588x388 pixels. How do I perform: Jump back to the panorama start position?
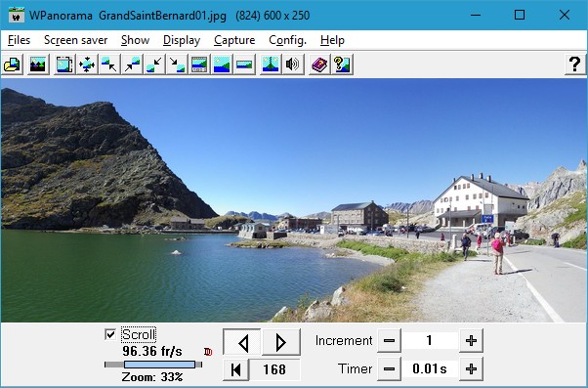click(x=235, y=369)
